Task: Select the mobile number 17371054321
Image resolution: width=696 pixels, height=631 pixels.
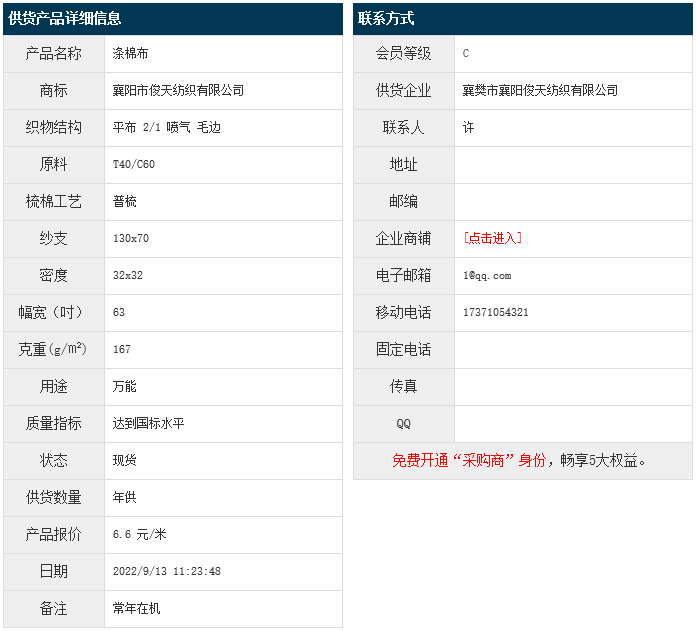Action: pyautogui.click(x=496, y=312)
